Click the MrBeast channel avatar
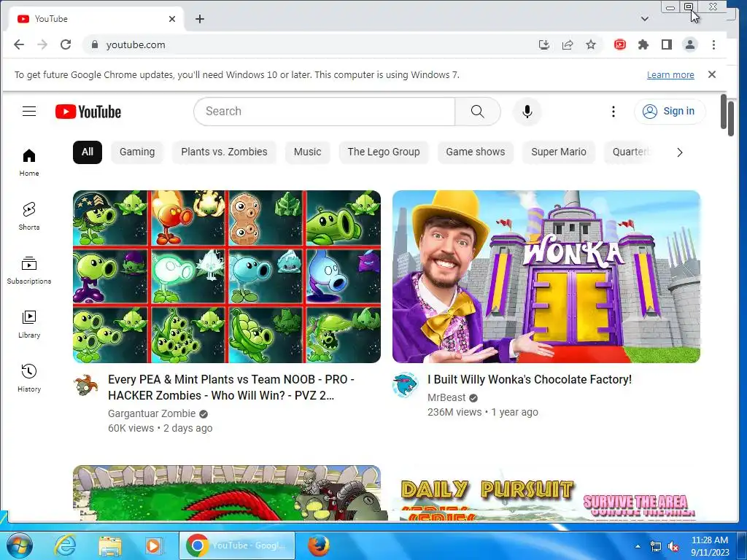The height and width of the screenshot is (560, 747). point(406,385)
